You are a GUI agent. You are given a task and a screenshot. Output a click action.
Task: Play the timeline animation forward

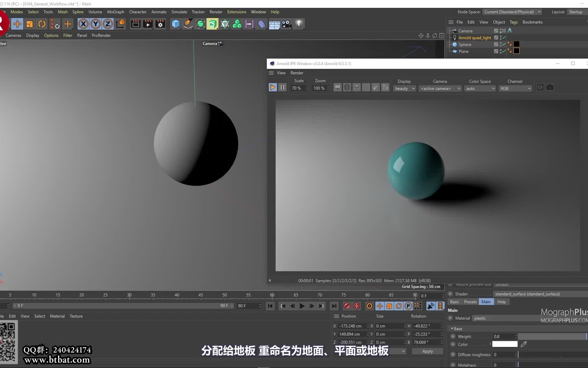(302, 306)
